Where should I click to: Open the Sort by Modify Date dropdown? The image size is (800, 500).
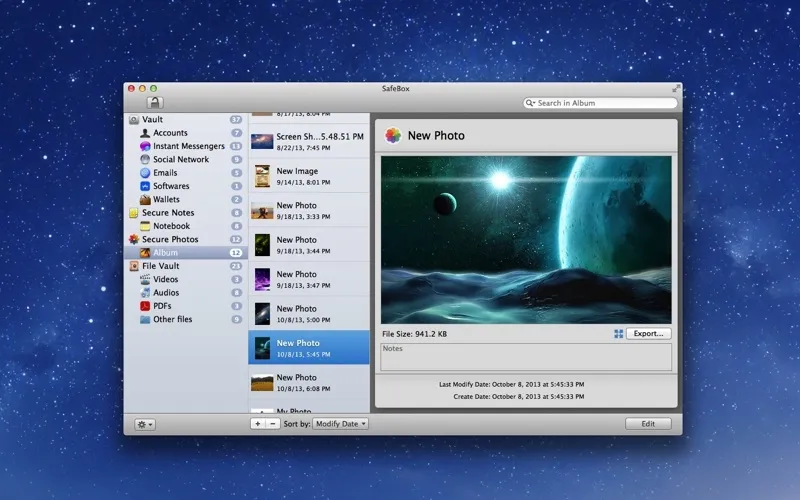[341, 424]
